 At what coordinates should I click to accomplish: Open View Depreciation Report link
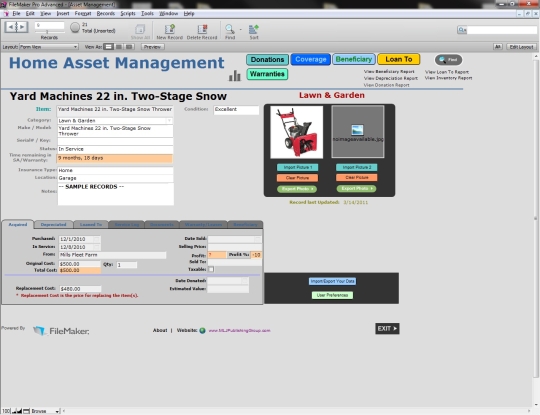[391, 78]
